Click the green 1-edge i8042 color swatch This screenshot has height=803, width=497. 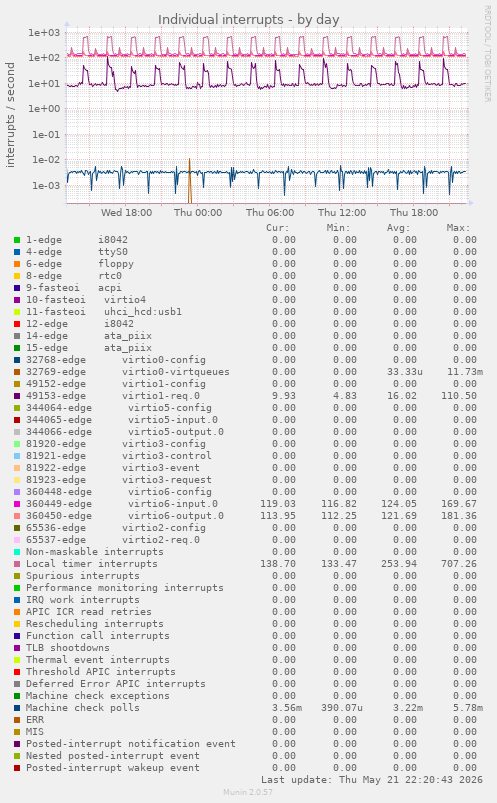point(17,240)
